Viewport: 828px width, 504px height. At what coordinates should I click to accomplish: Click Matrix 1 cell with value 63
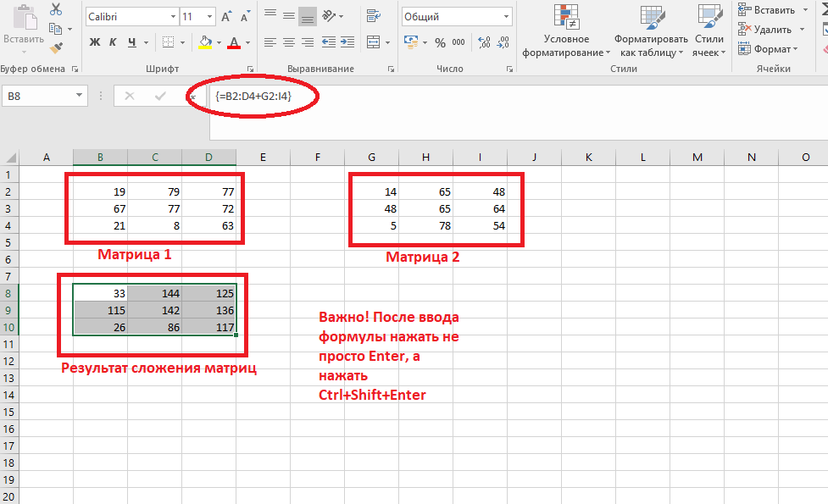click(x=209, y=226)
